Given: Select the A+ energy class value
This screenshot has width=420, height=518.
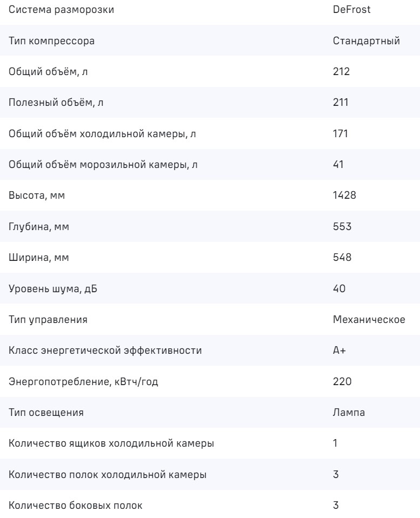Looking at the screenshot, I should (340, 351).
